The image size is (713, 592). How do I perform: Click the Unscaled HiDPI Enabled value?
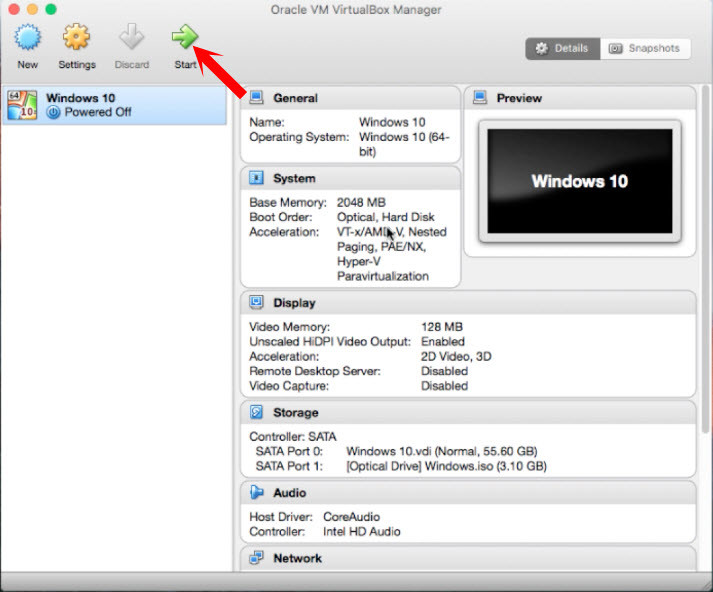442,341
